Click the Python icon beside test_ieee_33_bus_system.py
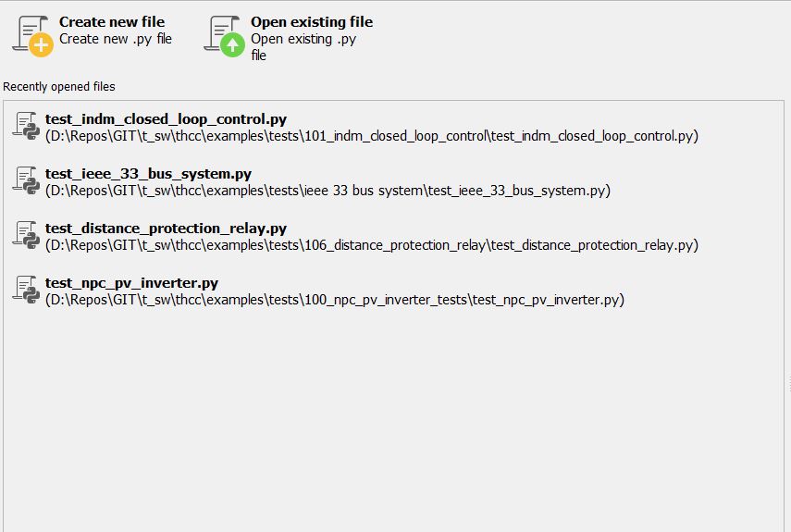Image resolution: width=791 pixels, height=532 pixels. pyautogui.click(x=25, y=179)
